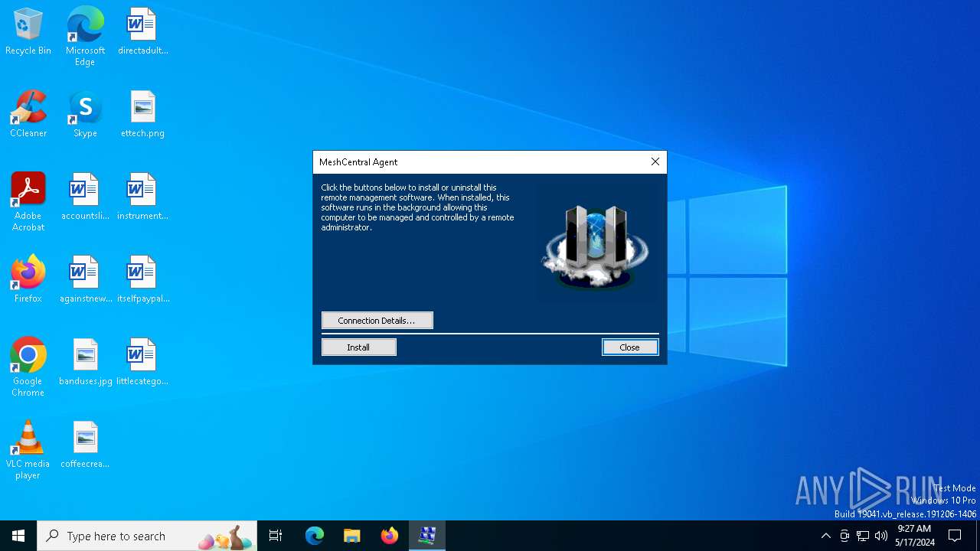Click the taskbar search box
The width and height of the screenshot is (980, 551).
147,536
